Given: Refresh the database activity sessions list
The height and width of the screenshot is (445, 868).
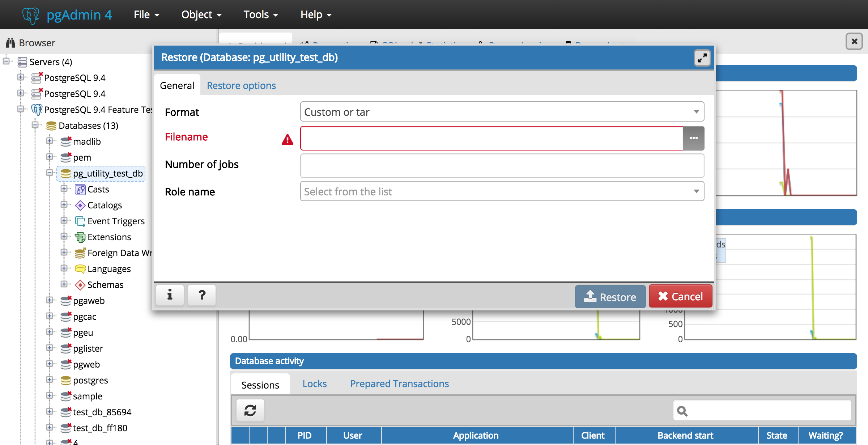Looking at the screenshot, I should click(x=250, y=411).
